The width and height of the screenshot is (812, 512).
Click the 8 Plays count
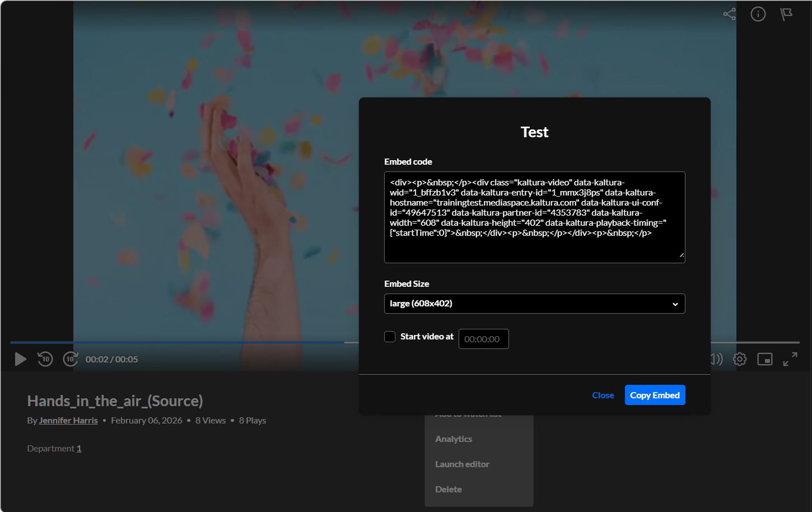(x=253, y=420)
